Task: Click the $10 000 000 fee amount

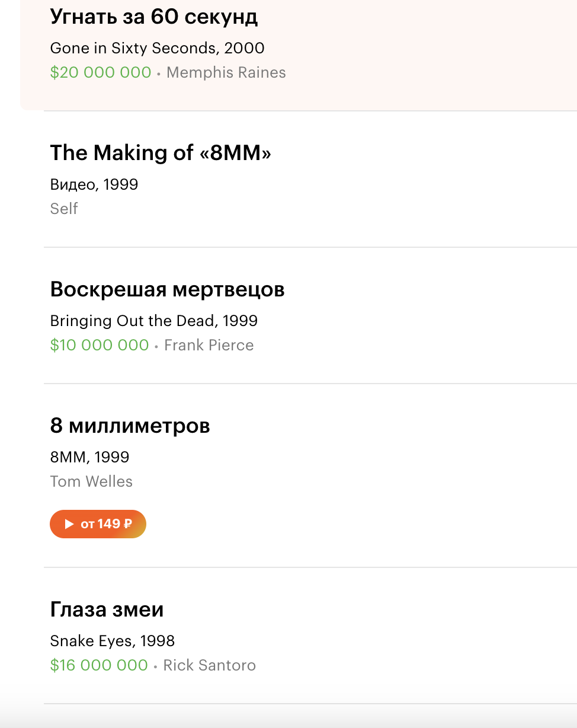Action: coord(100,345)
